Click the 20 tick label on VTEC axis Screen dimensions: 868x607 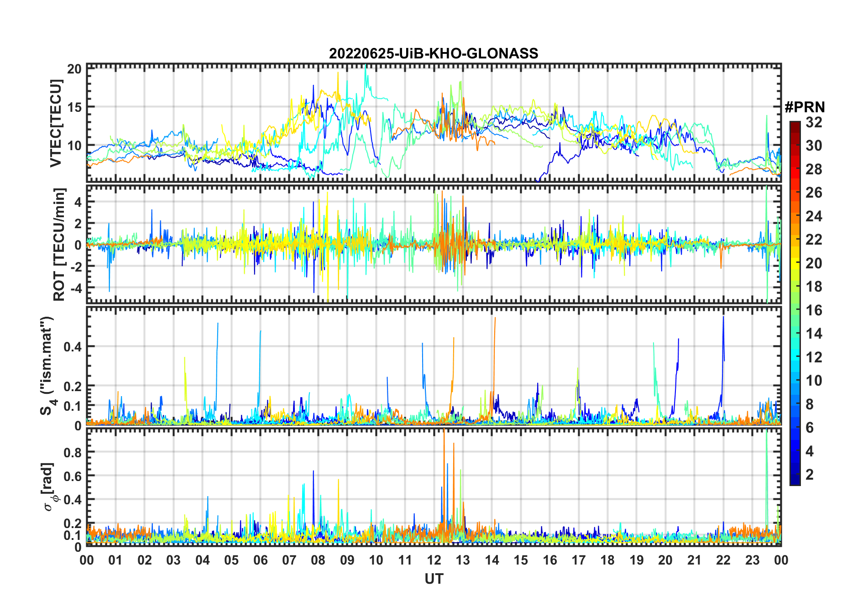(74, 69)
